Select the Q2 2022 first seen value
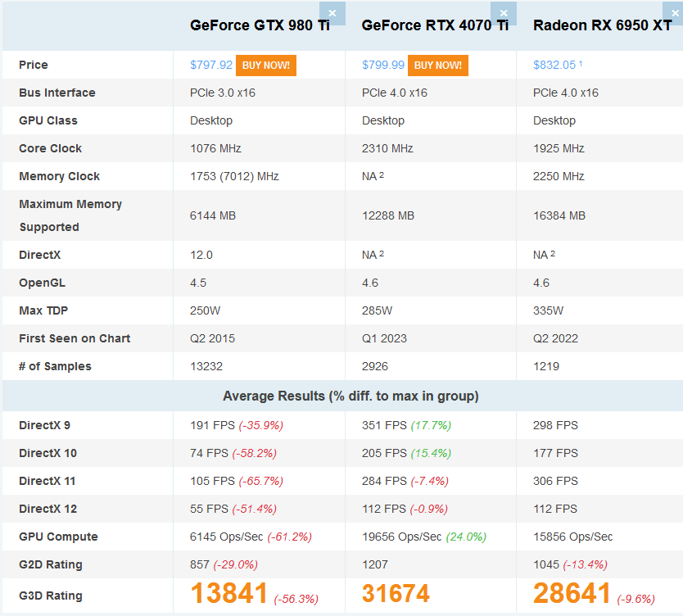The width and height of the screenshot is (683, 616). point(556,338)
